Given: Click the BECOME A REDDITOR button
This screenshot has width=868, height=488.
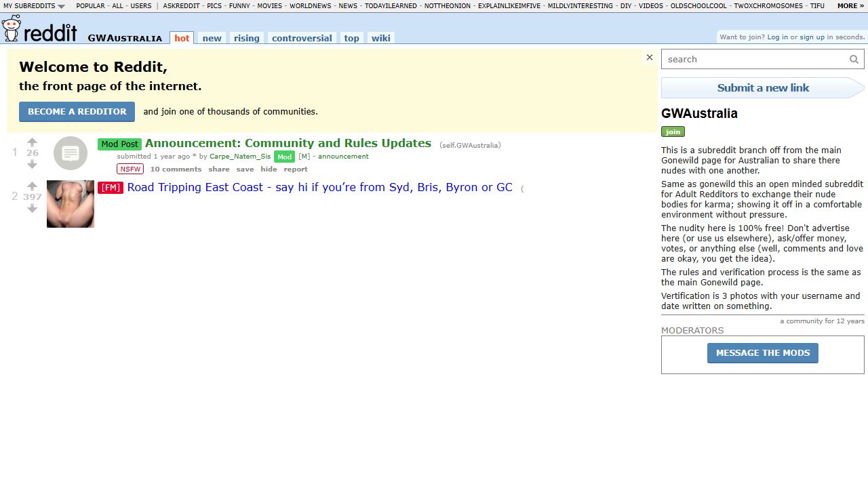Looking at the screenshot, I should 77,111.
